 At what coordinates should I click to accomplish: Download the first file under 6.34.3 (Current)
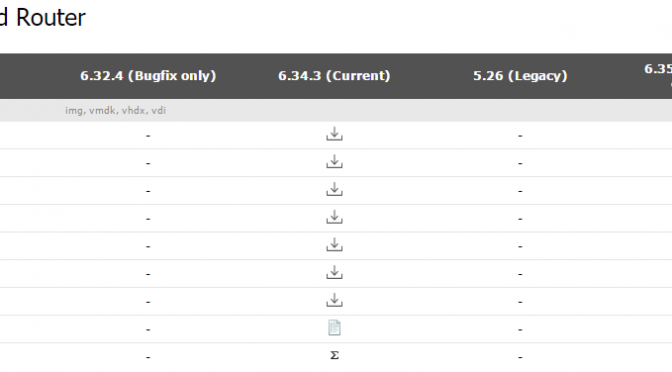point(334,134)
